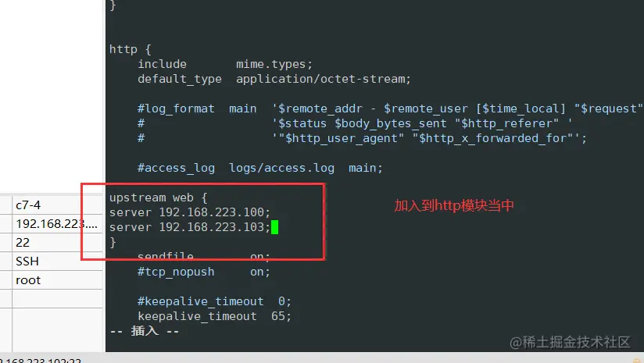644x363 pixels.
Task: Place cursor on 'server 192.168.223.100;' line
Action: point(189,212)
